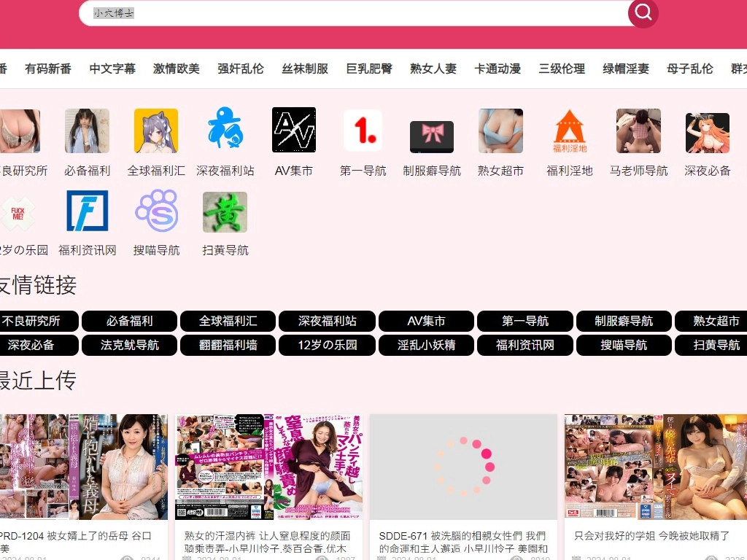Open the orange tent 福利淫地 icon
This screenshot has width=747, height=560.
570,130
